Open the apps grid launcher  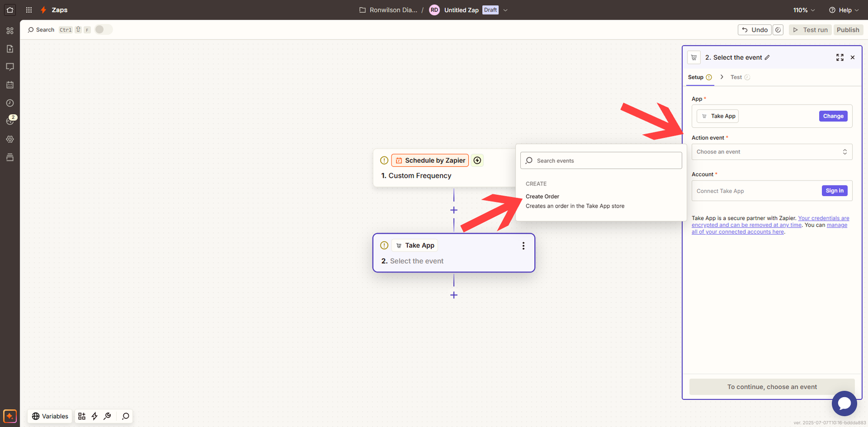(x=29, y=10)
